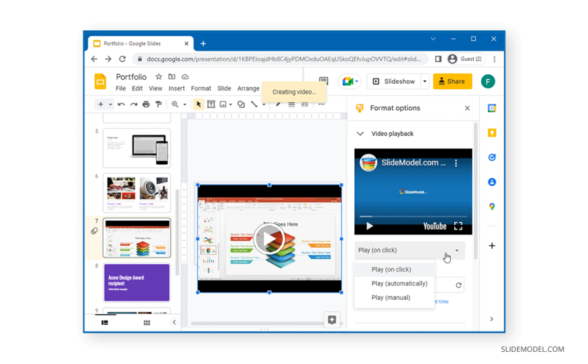Viewport: 588px width, 364px height.
Task: Select the shape tool
Action: pos(241,104)
